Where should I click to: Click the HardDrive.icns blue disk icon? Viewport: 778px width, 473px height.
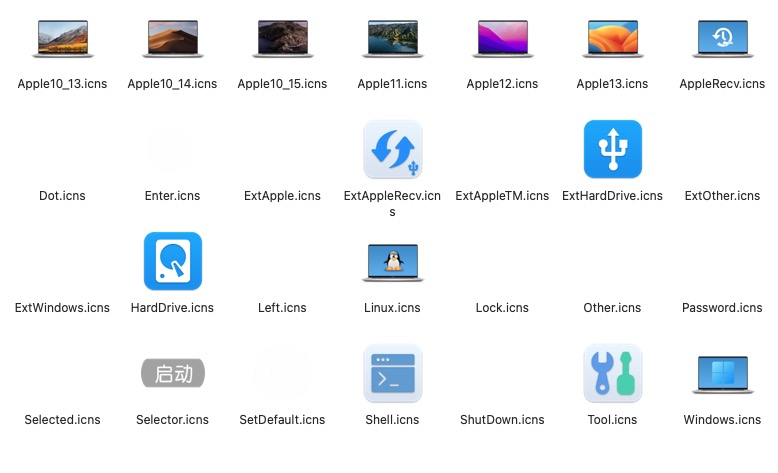point(172,261)
